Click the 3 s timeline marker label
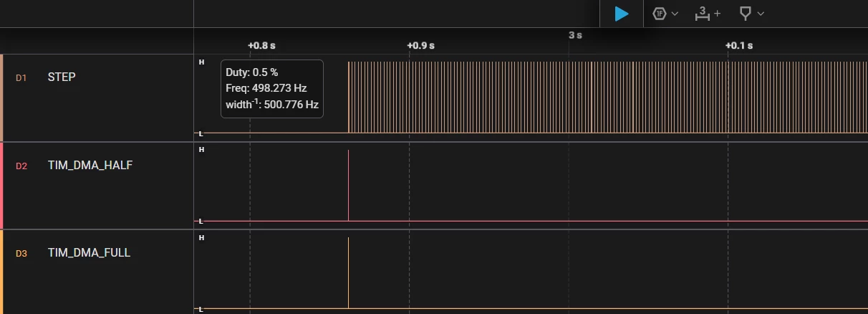Viewport: 868px width, 314px height. [575, 34]
